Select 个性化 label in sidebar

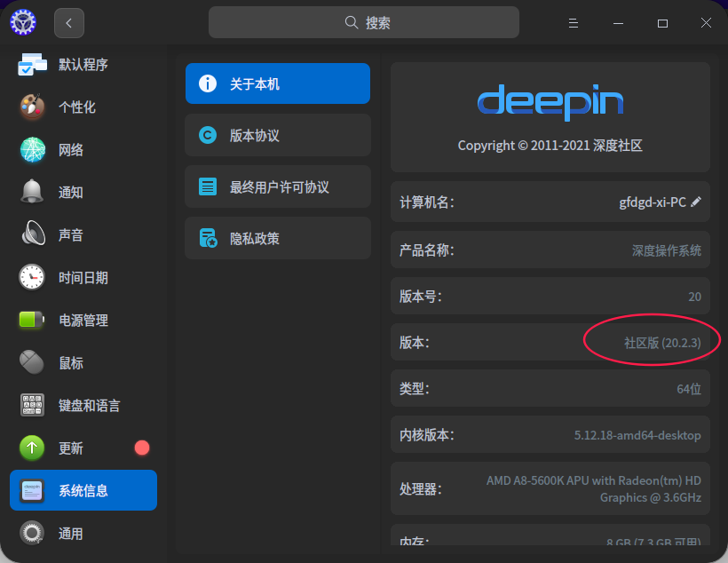tap(77, 107)
